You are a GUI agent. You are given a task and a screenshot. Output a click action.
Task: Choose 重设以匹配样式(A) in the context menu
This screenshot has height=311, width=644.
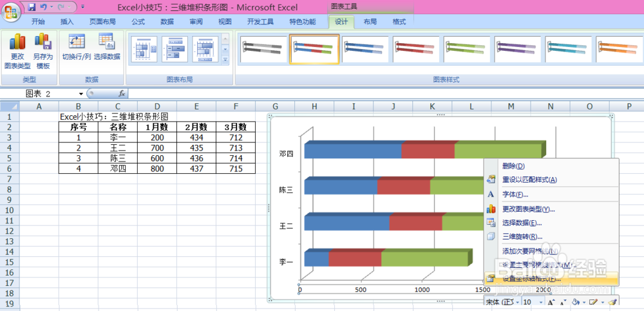552,180
